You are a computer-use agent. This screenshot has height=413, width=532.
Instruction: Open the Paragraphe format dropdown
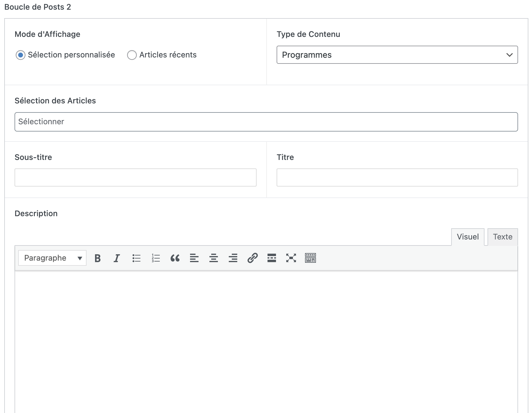click(52, 258)
